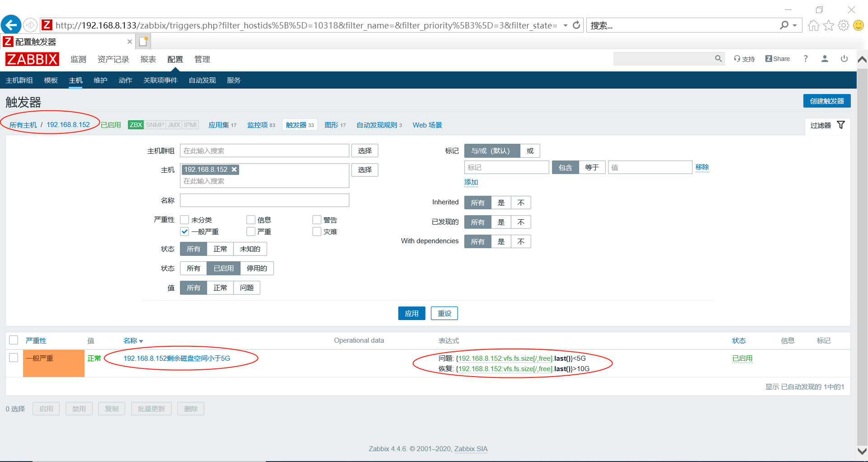Click the 应用 filter button
The height and width of the screenshot is (462, 868).
tap(411, 313)
